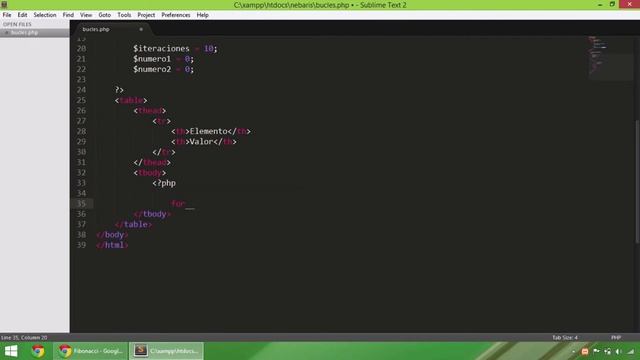The width and height of the screenshot is (640, 360).
Task: Click the closing tbody tag
Action: [152, 214]
